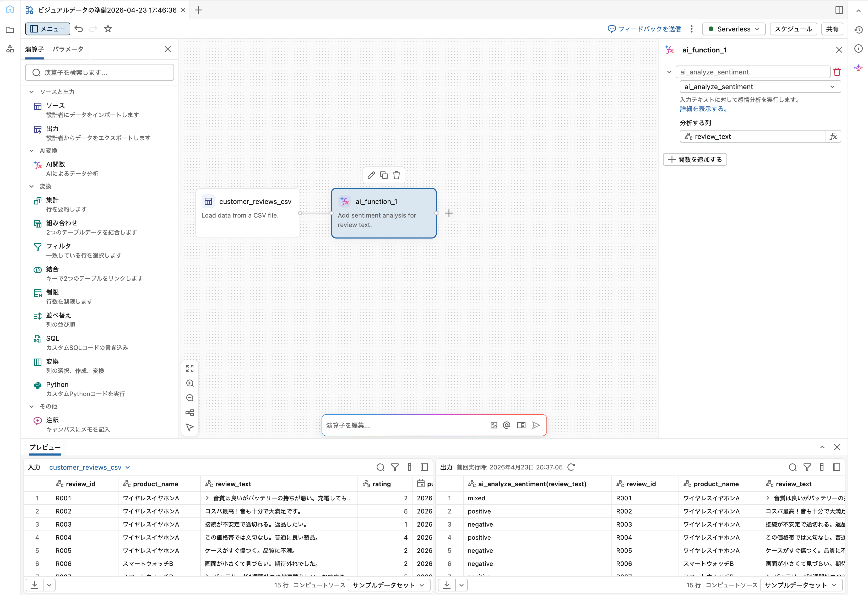868x595 pixels.
Task: Open the Serverless compute dropdown
Action: (733, 29)
